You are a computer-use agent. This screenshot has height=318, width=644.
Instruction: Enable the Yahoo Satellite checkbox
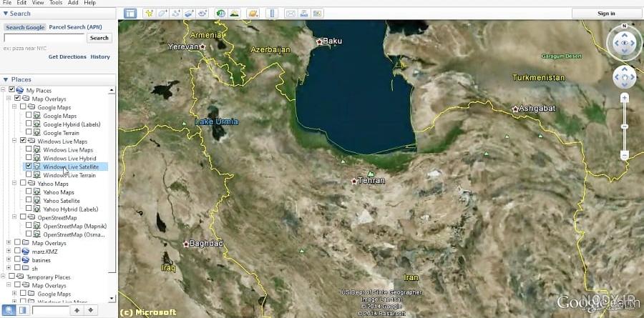[x=29, y=200]
